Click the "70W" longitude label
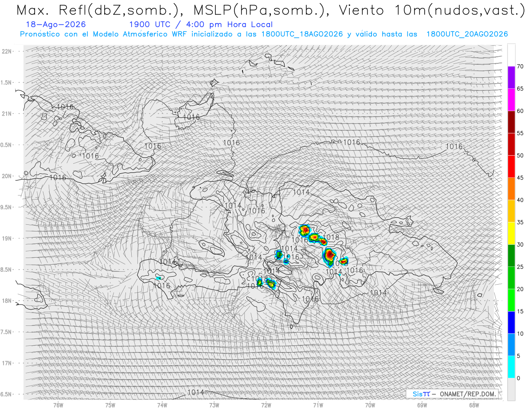This screenshot has height=411, width=532. click(x=370, y=405)
